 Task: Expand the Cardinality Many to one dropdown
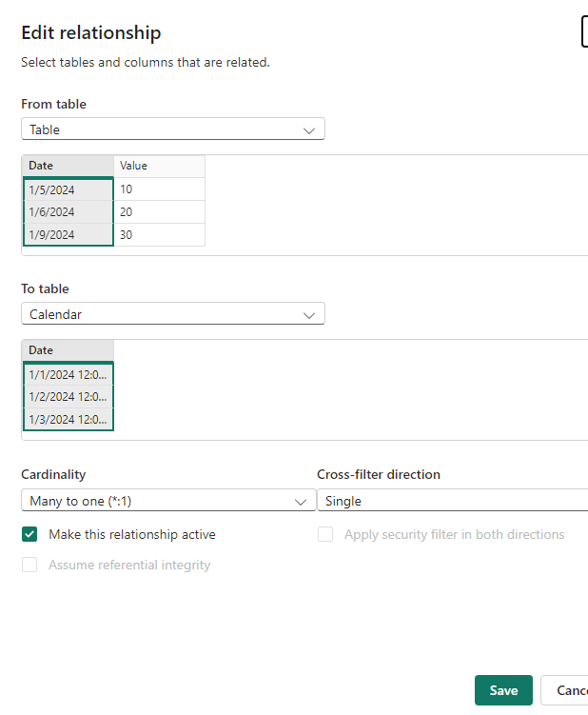tap(168, 500)
